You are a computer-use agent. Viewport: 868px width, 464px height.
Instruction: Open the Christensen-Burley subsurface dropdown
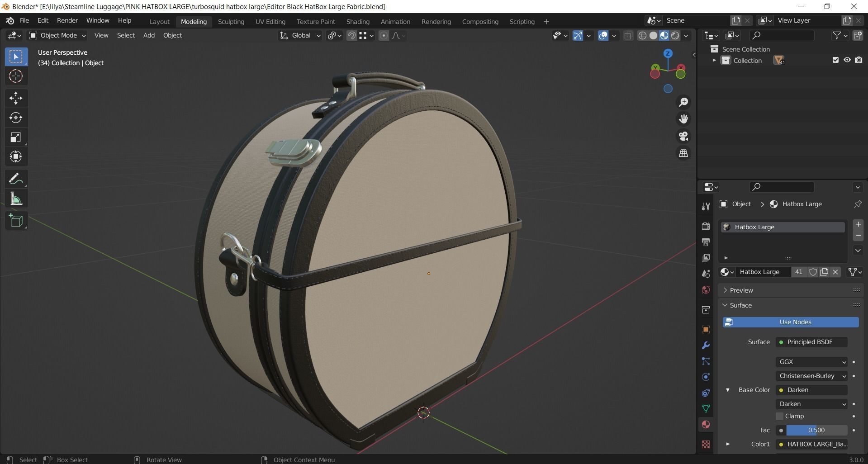tap(811, 376)
